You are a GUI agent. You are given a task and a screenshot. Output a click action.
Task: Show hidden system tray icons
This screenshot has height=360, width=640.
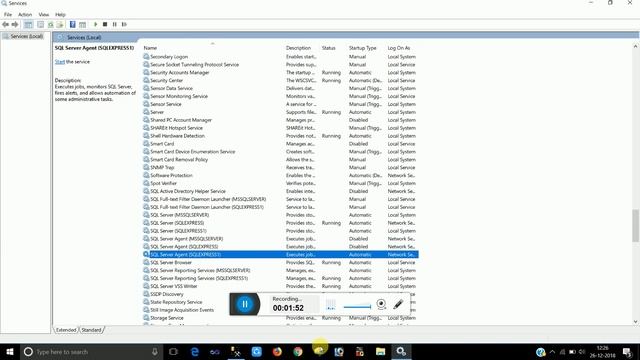click(552, 351)
